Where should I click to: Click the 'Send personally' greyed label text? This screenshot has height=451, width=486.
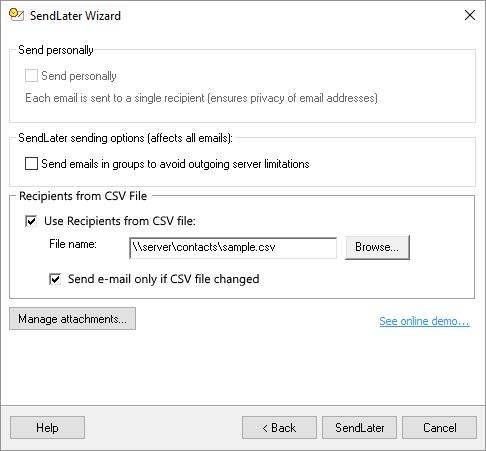[x=79, y=76]
